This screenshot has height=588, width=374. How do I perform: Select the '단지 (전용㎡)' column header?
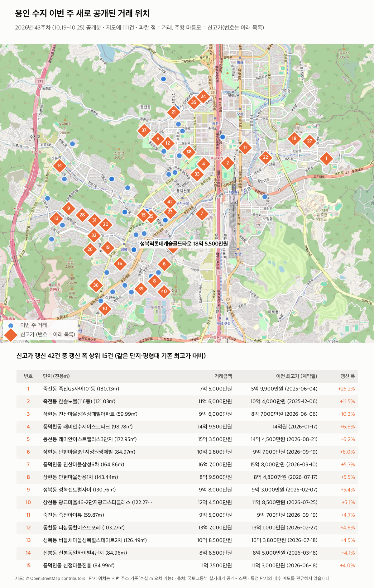(x=56, y=376)
